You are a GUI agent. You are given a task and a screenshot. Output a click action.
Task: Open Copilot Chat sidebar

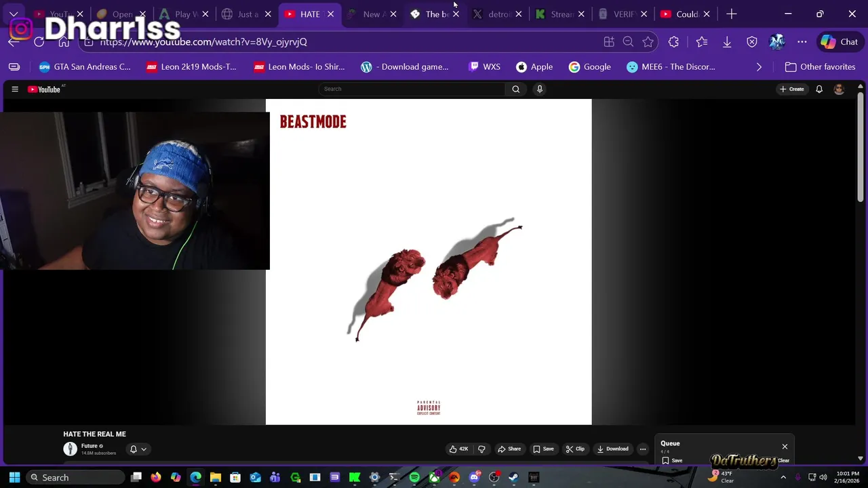click(x=840, y=42)
